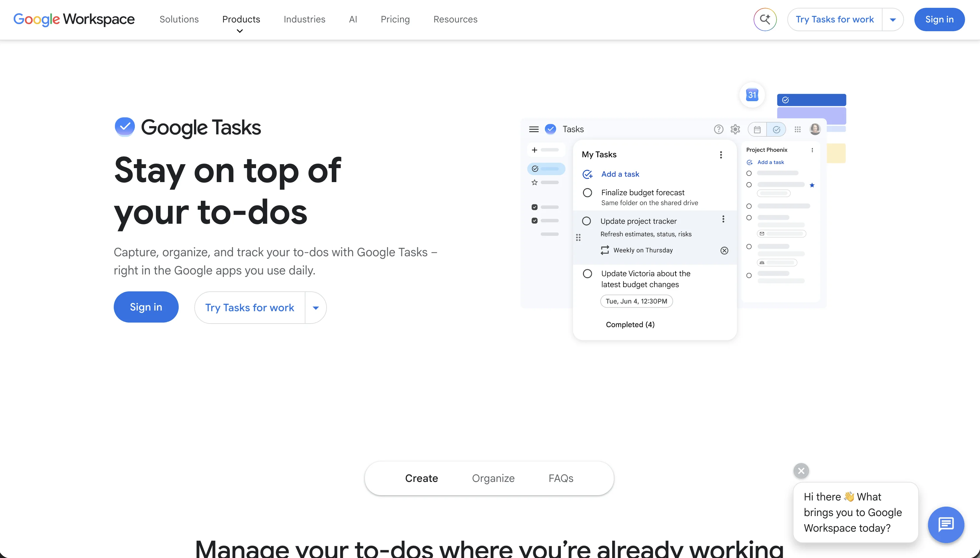Open the settings gear in Tasks mockup

[x=735, y=129]
